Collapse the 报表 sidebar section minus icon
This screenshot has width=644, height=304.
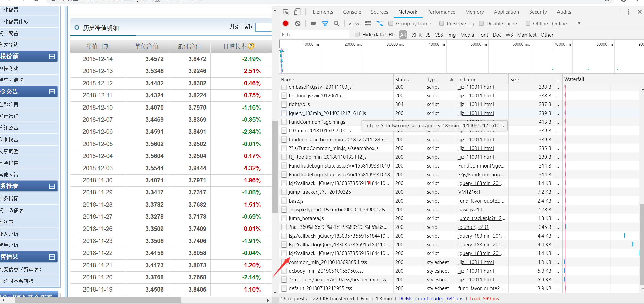[52, 186]
